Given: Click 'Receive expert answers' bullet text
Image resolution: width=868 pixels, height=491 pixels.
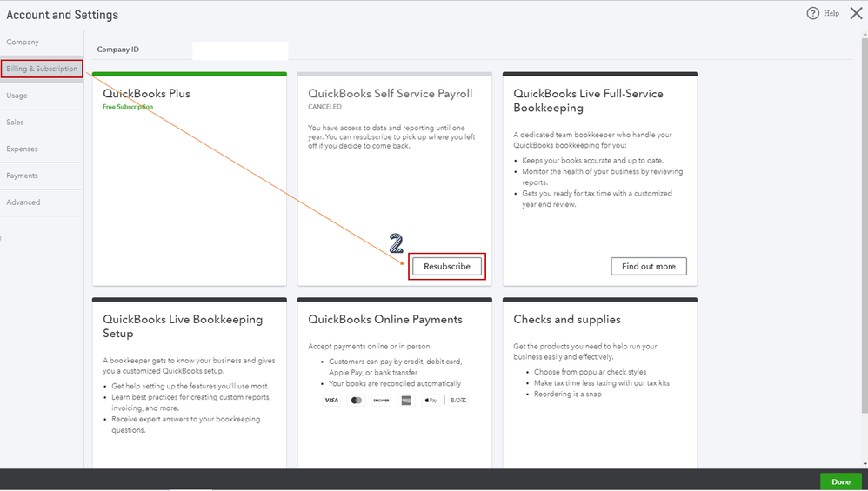Looking at the screenshot, I should tap(185, 425).
